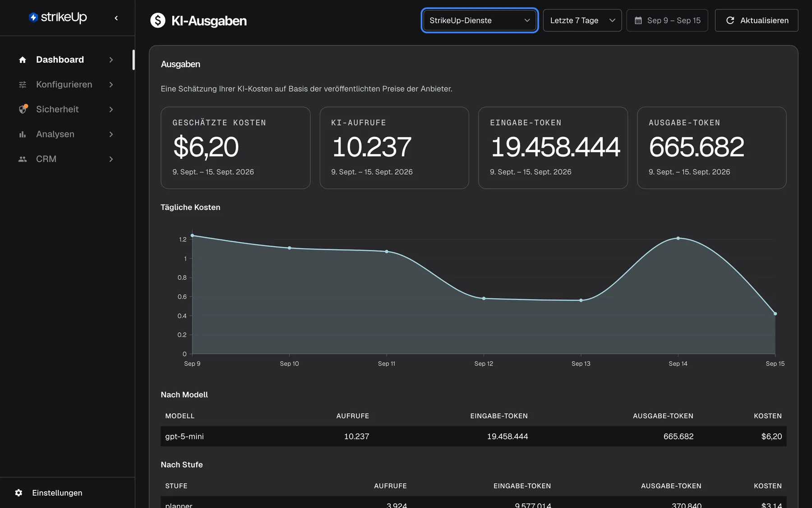Expand the Analysen submenu arrow
The height and width of the screenshot is (508, 812).
pos(111,134)
